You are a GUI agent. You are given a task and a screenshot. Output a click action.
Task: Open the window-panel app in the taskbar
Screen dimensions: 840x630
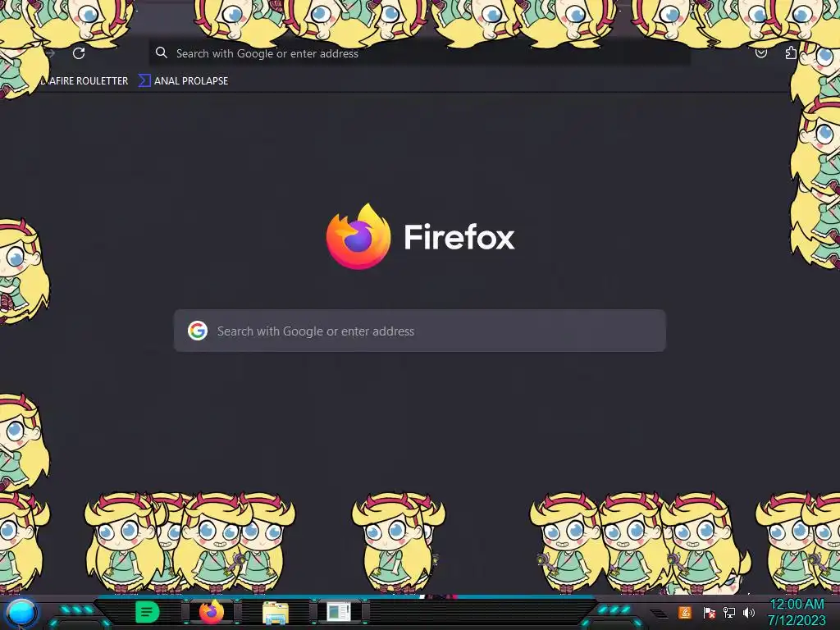[339, 612]
